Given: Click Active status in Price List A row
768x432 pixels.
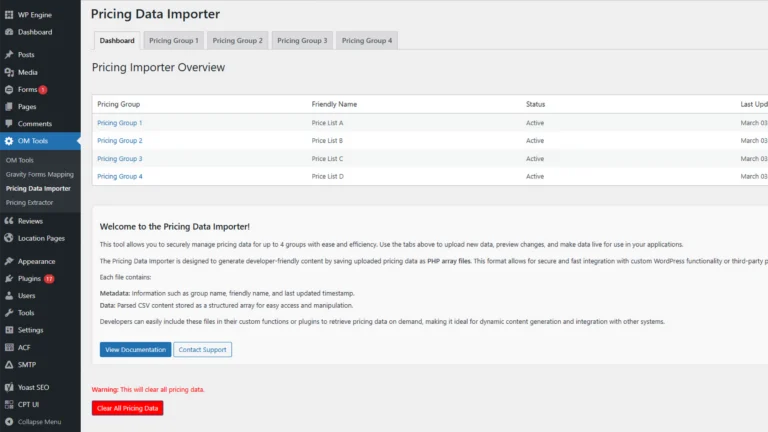Looking at the screenshot, I should (535, 123).
